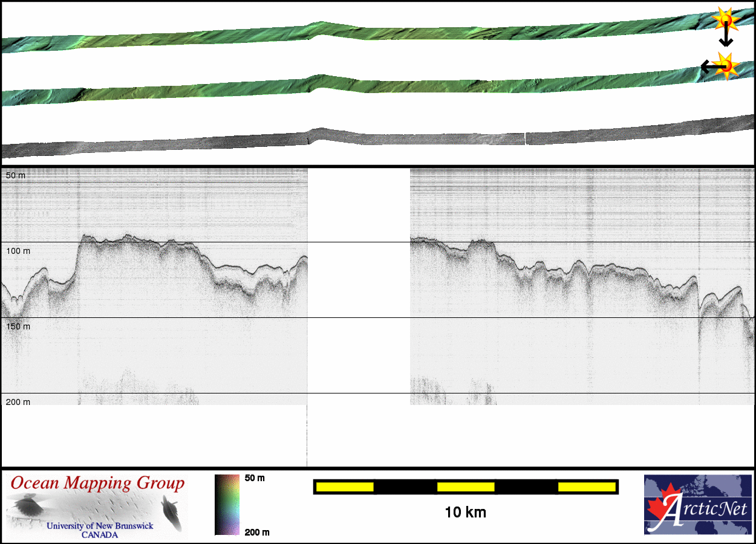This screenshot has height=544, width=756.
Task: Click the lower starburst marker icon
Action: (x=726, y=65)
